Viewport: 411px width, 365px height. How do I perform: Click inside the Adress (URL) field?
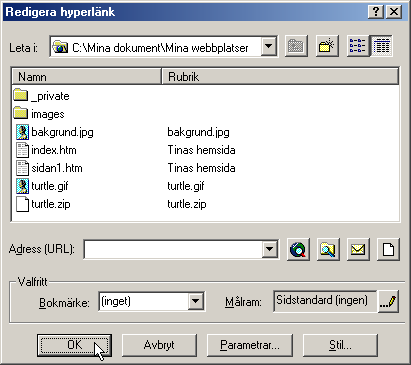tap(173, 249)
